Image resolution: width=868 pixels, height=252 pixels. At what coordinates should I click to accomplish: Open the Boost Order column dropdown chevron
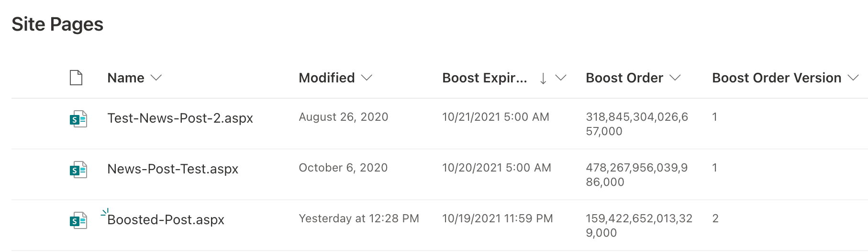(675, 78)
